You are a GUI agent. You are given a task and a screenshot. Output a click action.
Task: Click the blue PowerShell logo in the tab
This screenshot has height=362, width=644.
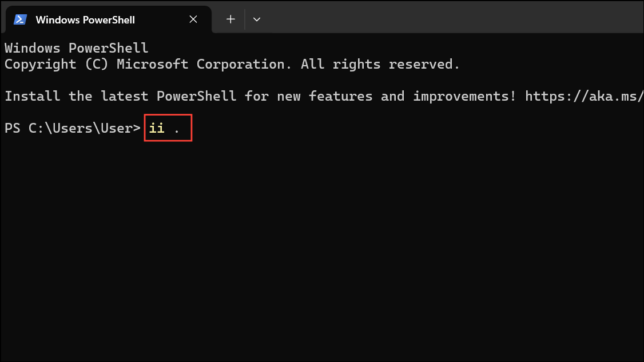tap(20, 19)
